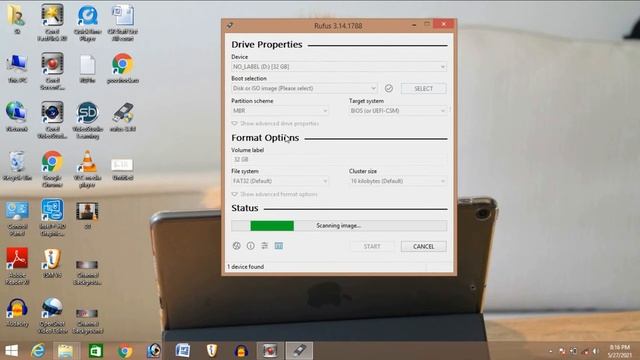Image resolution: width=640 pixels, height=360 pixels.
Task: Close the Rufus window
Action: click(x=444, y=24)
